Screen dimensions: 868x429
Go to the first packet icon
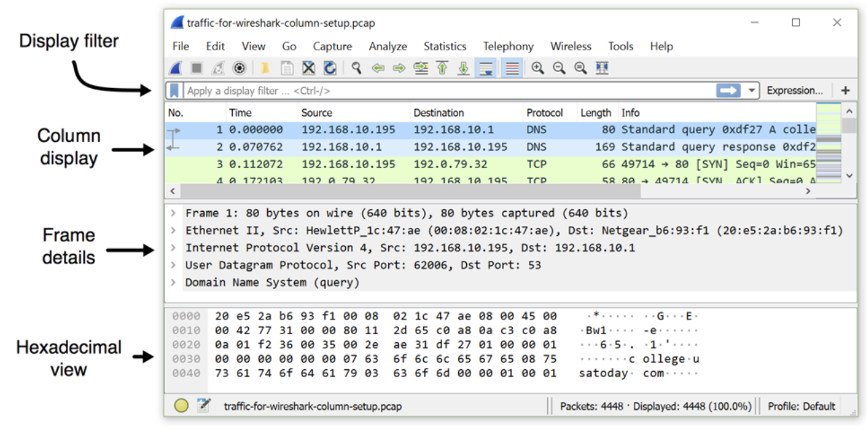coord(442,68)
